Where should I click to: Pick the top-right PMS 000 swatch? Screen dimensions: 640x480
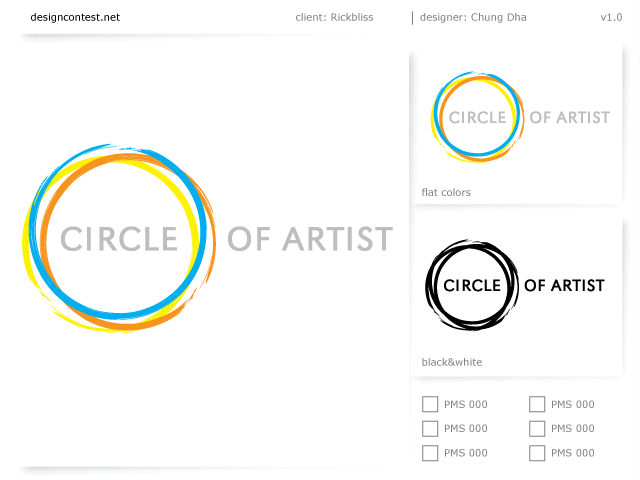click(537, 404)
